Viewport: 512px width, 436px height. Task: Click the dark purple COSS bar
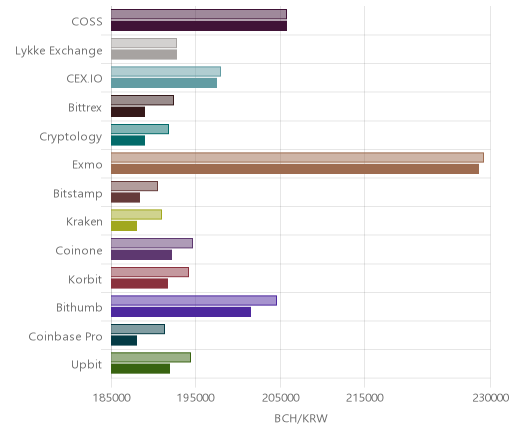tap(199, 26)
